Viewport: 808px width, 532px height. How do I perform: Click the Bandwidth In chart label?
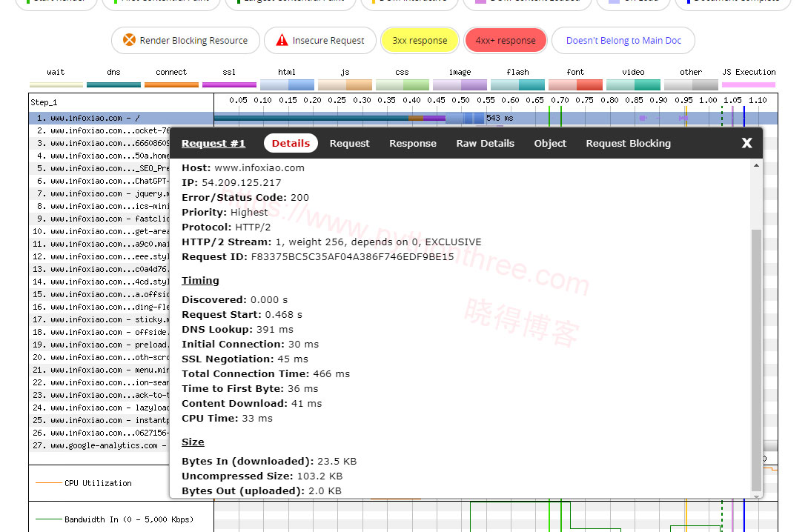(x=129, y=519)
